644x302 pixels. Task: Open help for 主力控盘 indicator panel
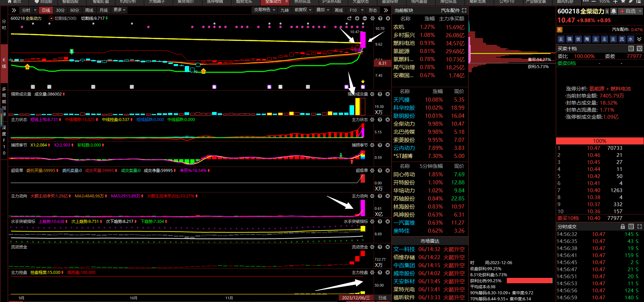380,273
